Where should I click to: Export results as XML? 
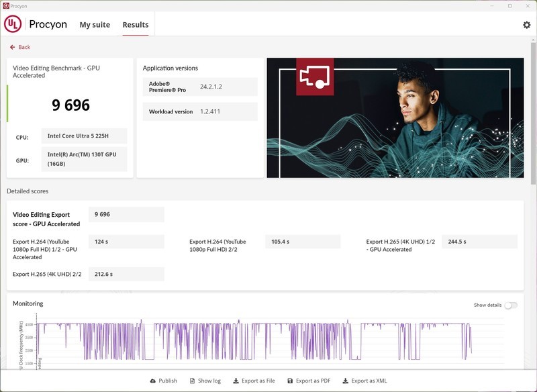tap(364, 381)
